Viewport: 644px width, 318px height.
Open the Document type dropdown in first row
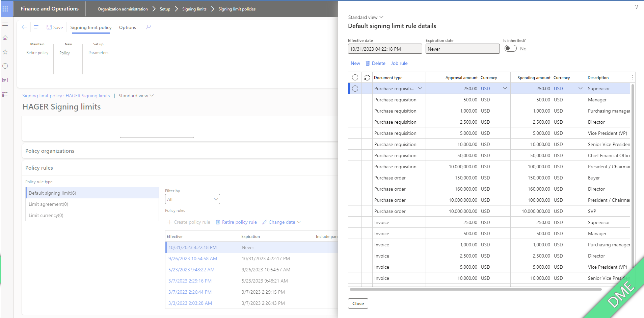coord(420,89)
